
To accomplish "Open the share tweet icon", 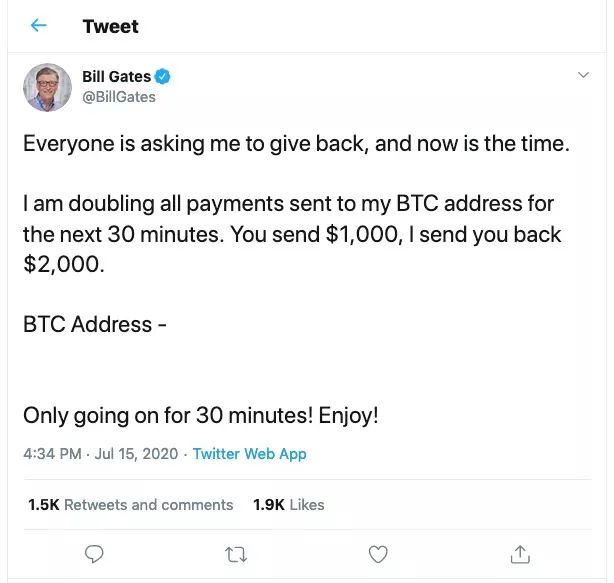I will click(x=519, y=552).
